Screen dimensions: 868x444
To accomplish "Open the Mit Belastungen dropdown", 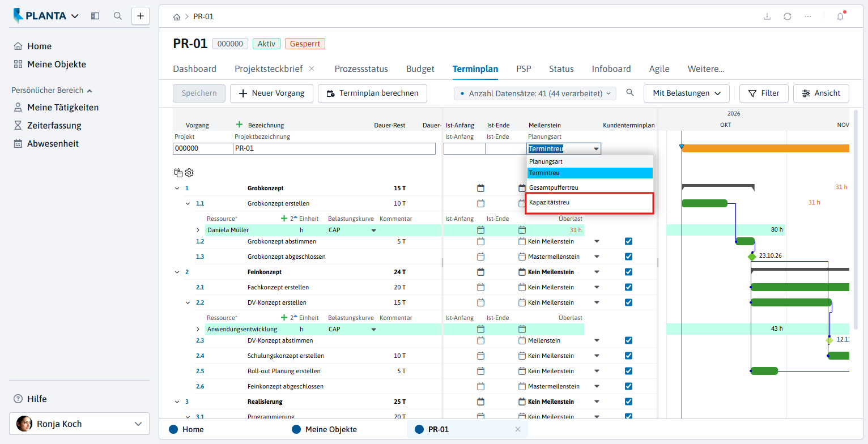I will [686, 93].
